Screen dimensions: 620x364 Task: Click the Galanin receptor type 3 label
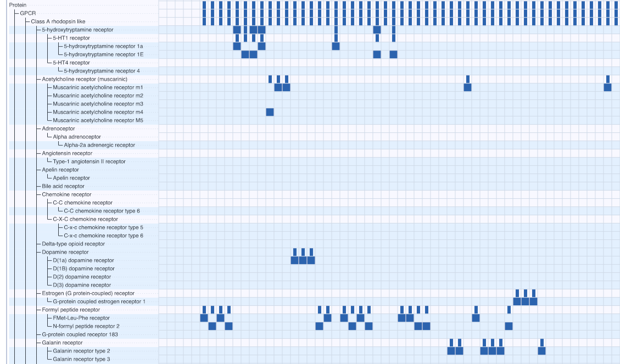pyautogui.click(x=81, y=359)
